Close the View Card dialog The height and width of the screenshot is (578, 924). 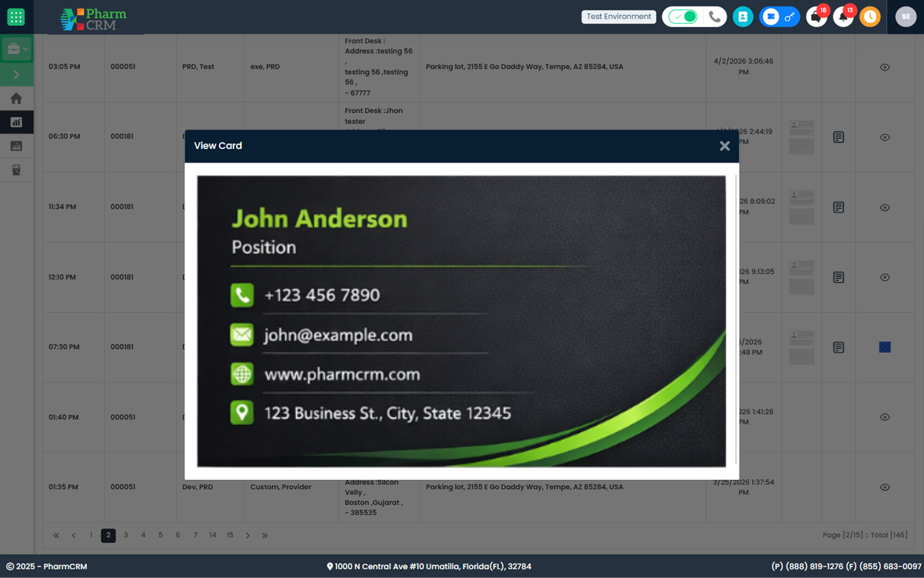click(724, 146)
